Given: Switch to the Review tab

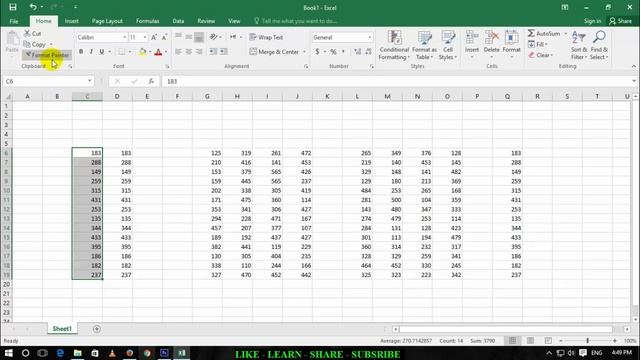Looking at the screenshot, I should pyautogui.click(x=206, y=21).
